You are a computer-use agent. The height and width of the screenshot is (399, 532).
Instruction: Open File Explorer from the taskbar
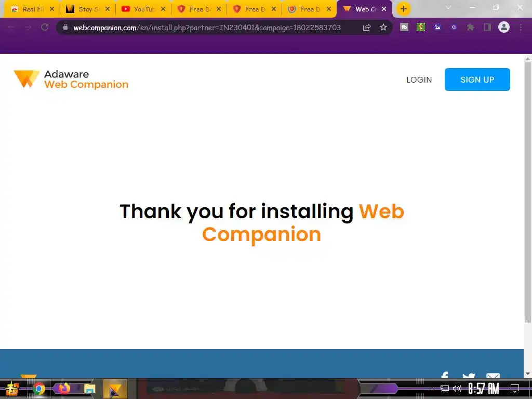coord(89,389)
